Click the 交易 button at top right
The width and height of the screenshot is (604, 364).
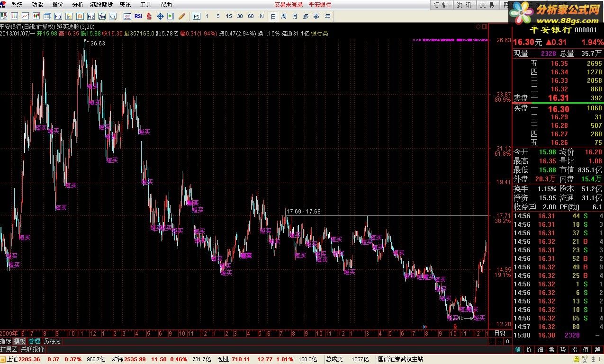point(487,5)
